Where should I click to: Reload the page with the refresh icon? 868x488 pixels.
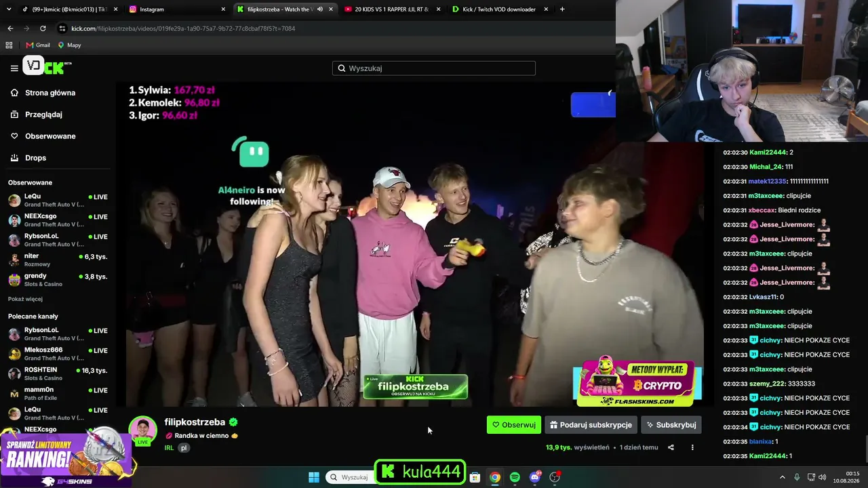(x=43, y=28)
